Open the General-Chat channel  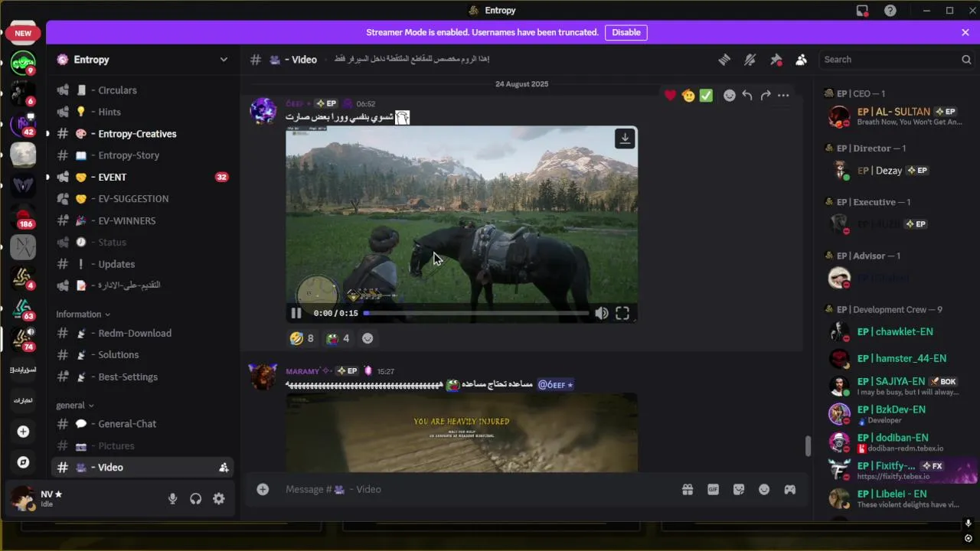142,423
